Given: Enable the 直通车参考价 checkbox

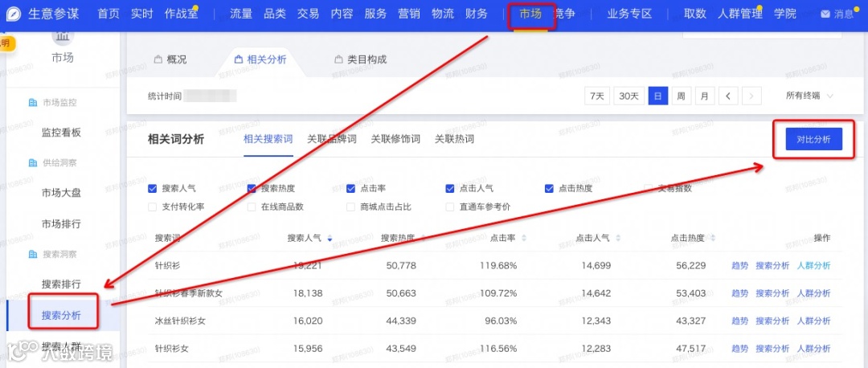Looking at the screenshot, I should point(449,207).
